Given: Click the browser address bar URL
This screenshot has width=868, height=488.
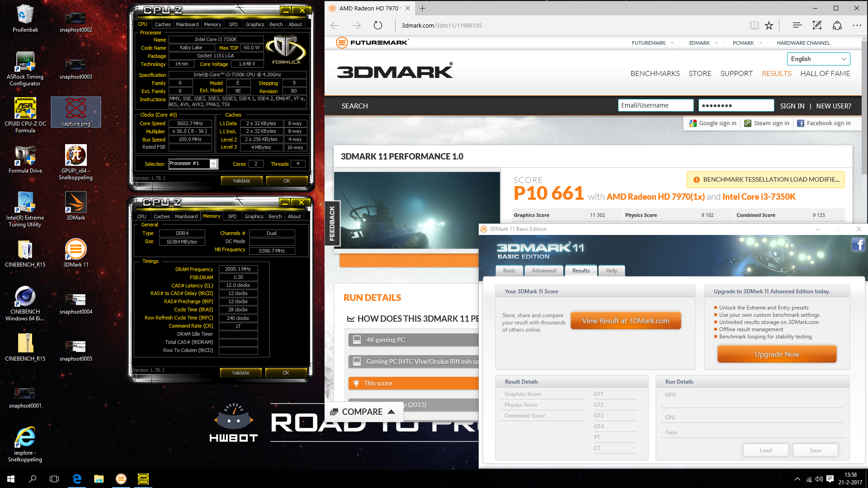Looking at the screenshot, I should click(442, 25).
